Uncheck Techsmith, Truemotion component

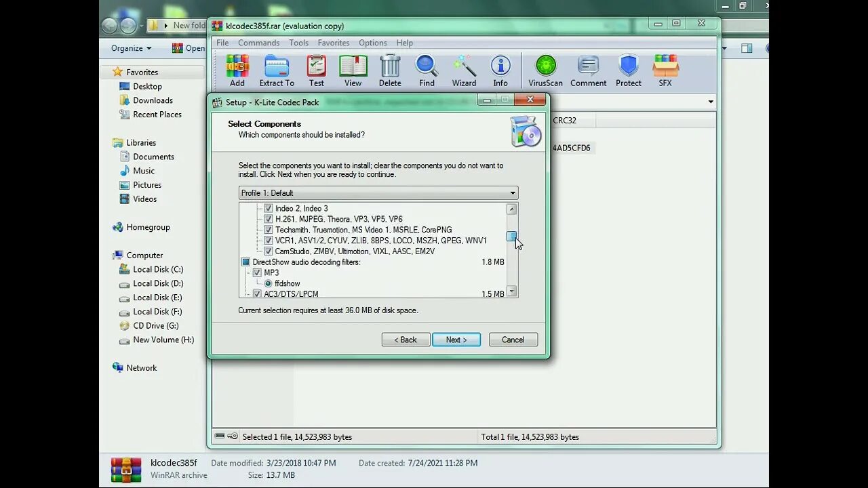(269, 230)
